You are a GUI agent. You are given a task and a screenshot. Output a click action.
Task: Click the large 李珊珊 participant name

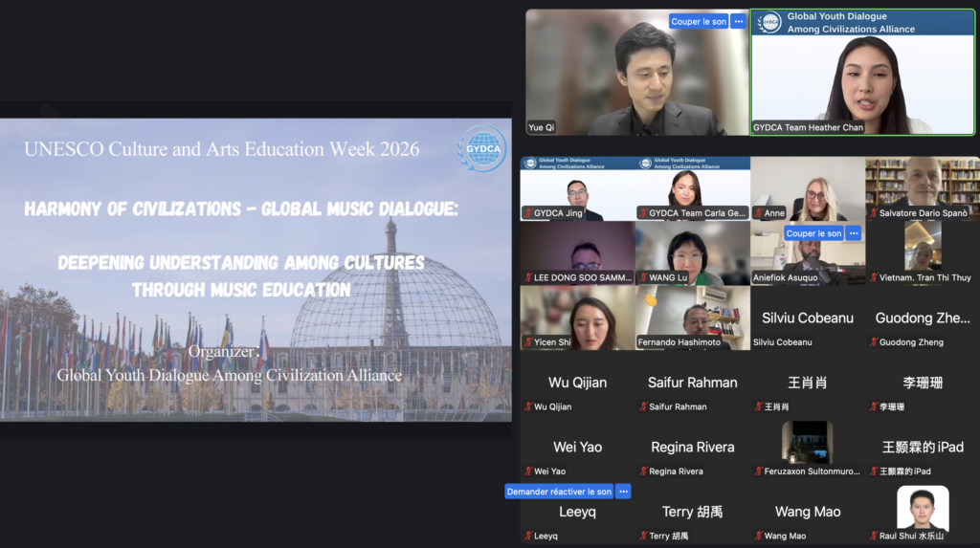coord(923,383)
